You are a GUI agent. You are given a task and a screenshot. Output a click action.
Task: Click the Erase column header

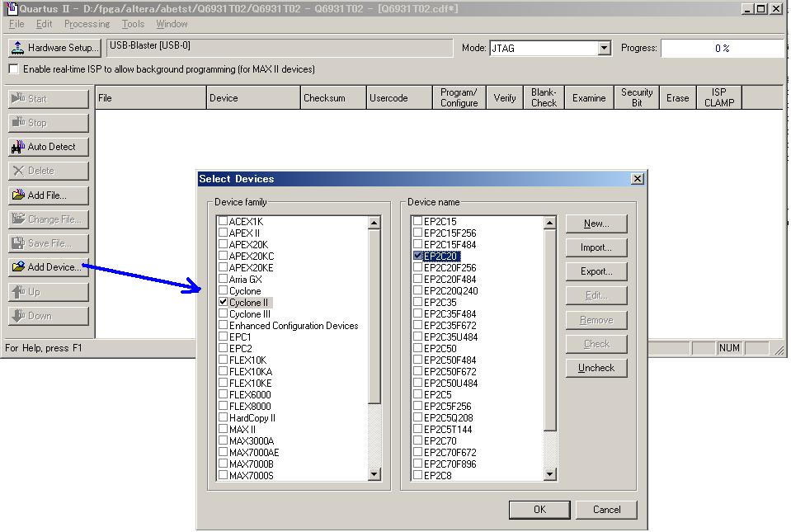tap(677, 98)
